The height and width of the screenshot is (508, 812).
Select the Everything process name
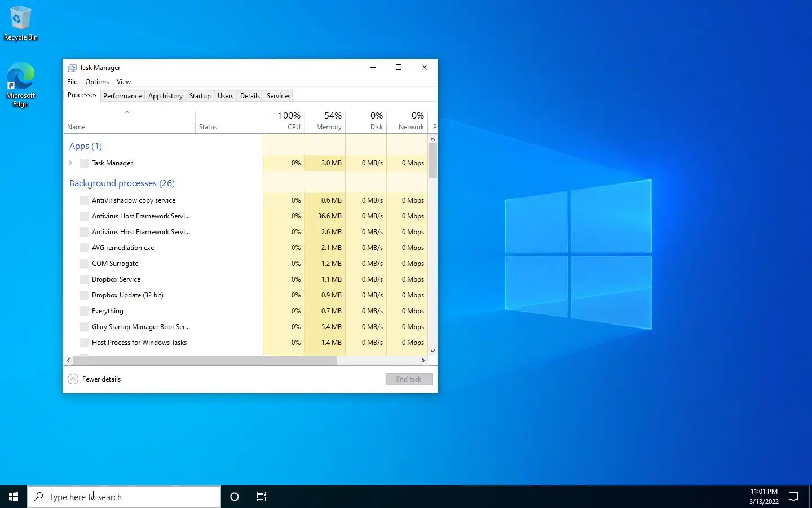coord(108,311)
